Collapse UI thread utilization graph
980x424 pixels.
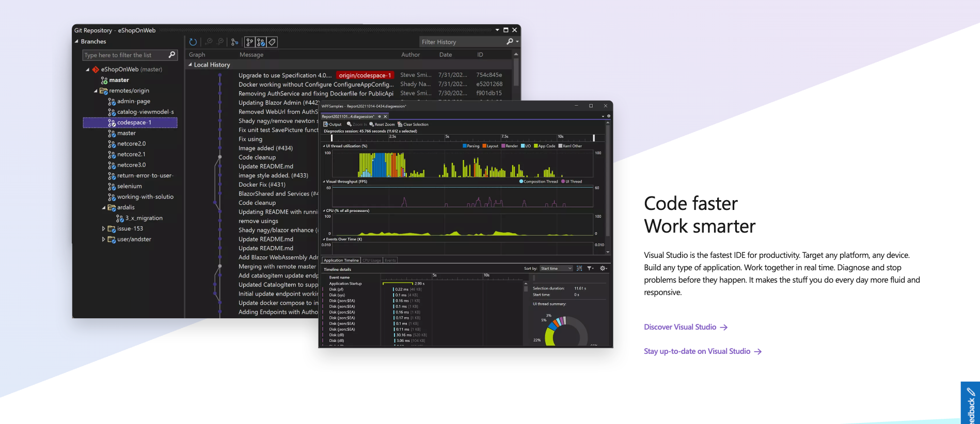point(324,146)
